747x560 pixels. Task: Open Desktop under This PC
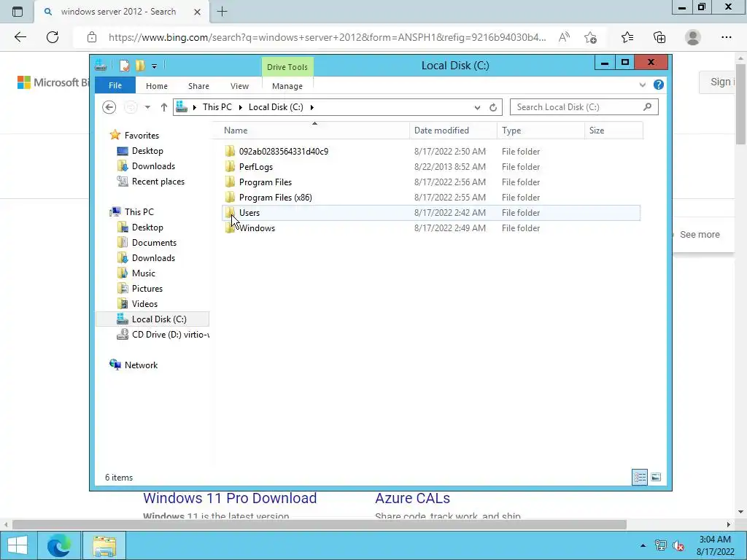pos(147,227)
